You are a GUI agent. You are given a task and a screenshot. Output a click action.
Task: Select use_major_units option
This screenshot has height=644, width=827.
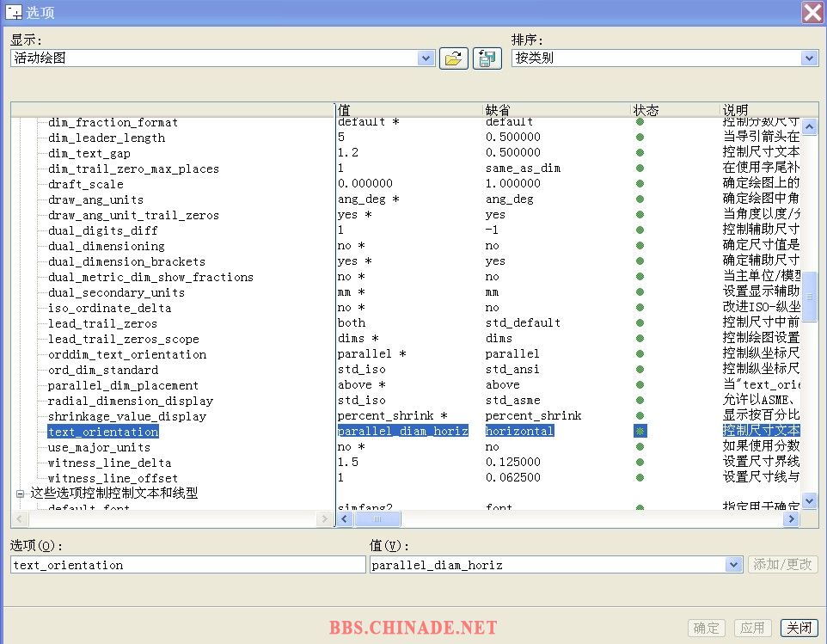tap(99, 447)
